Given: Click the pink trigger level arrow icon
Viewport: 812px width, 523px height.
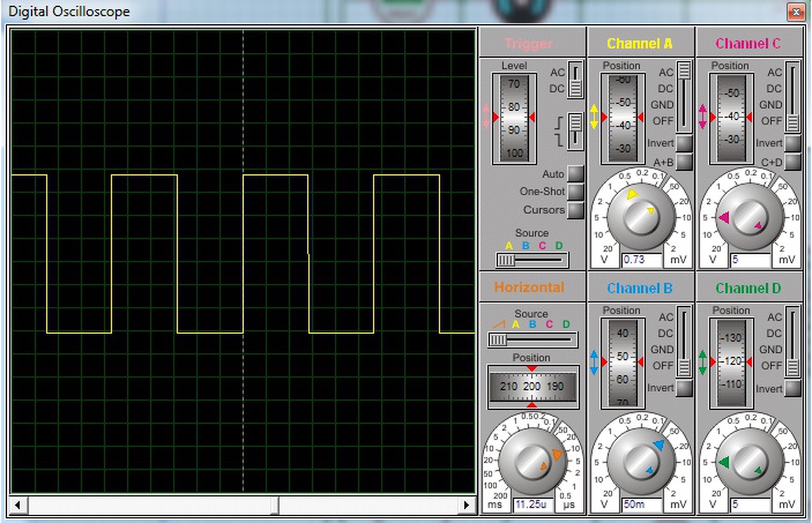Looking at the screenshot, I should click(487, 117).
